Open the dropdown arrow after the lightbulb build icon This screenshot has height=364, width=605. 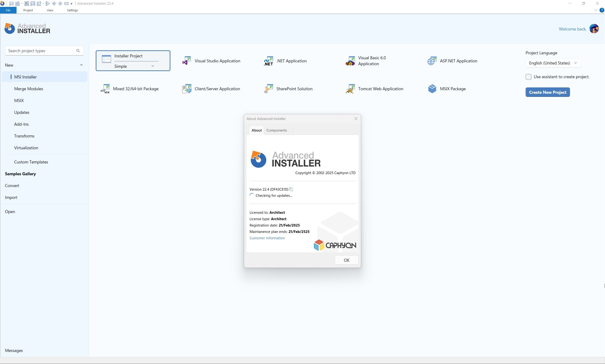(43, 4)
